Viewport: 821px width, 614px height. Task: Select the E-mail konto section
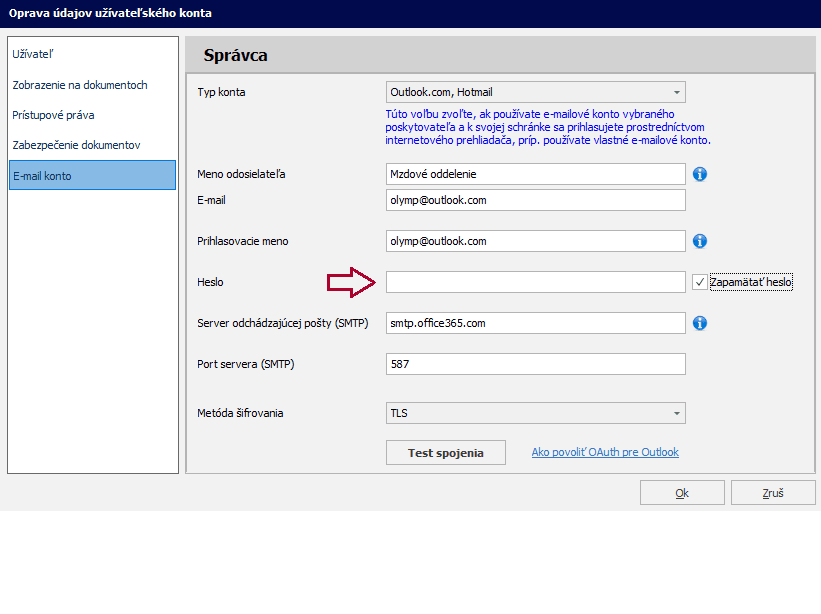(x=92, y=175)
